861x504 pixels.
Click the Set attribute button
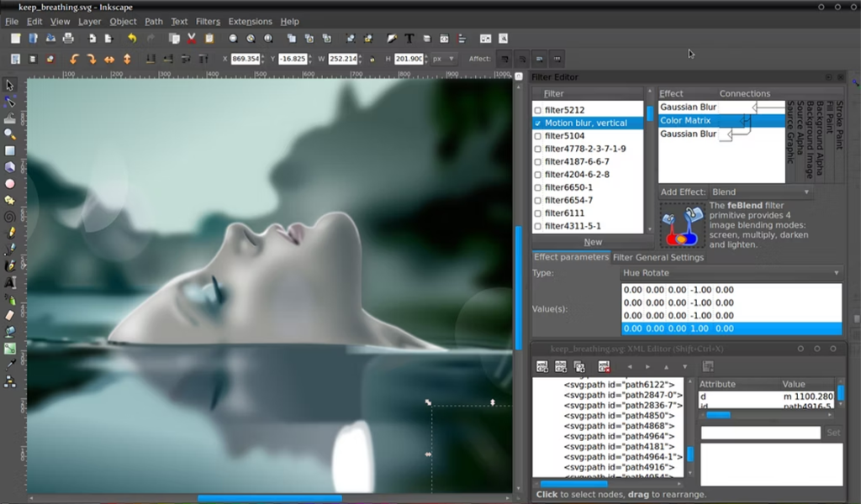(833, 432)
